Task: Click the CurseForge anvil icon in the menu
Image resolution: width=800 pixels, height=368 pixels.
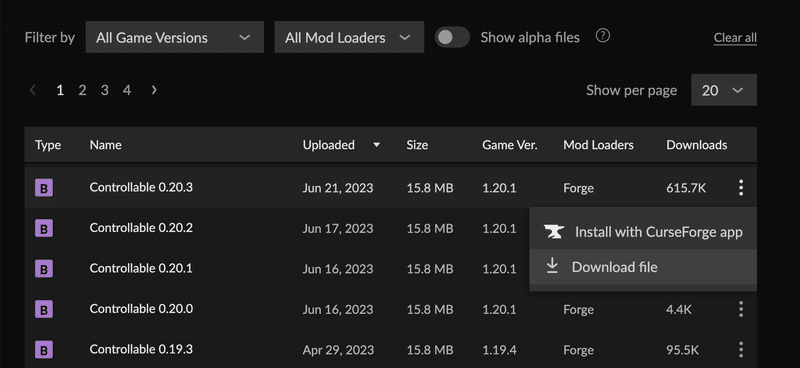Action: (x=554, y=232)
